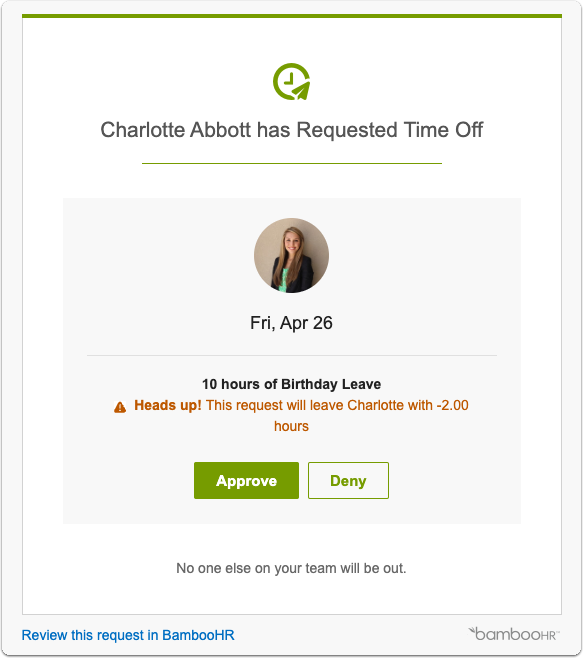
Task: Click the 10 hours of Birthday Leave text
Action: pyautogui.click(x=291, y=384)
